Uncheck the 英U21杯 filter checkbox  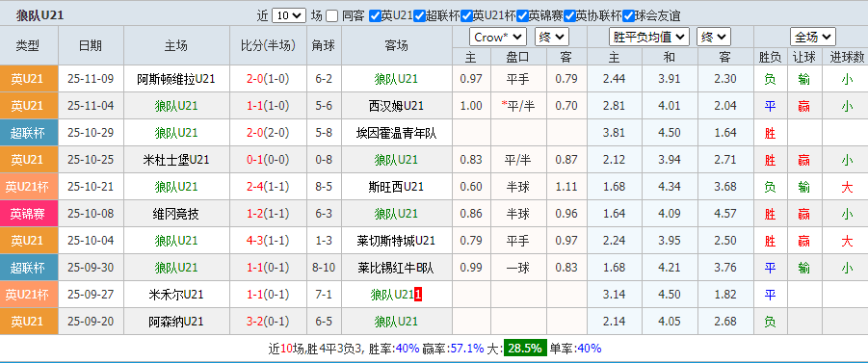pos(466,16)
